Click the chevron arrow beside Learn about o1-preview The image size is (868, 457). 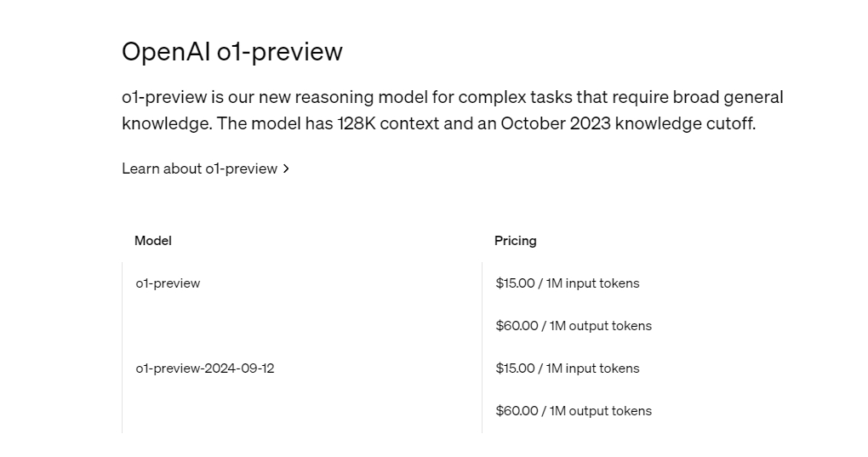[286, 169]
